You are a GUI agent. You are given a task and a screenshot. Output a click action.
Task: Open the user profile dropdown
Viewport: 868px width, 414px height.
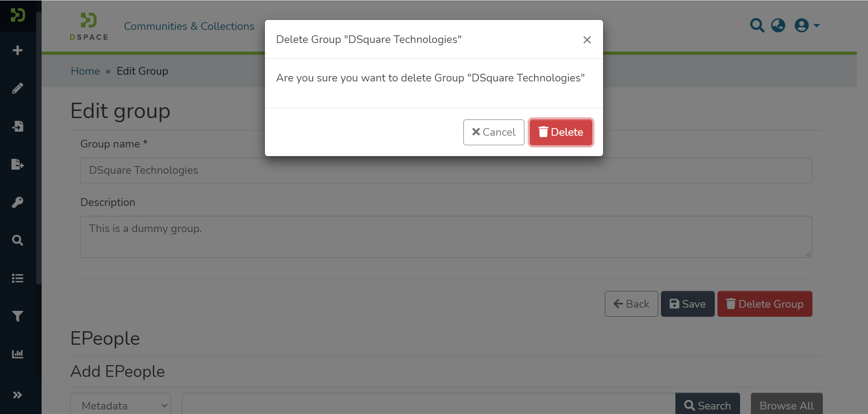806,25
